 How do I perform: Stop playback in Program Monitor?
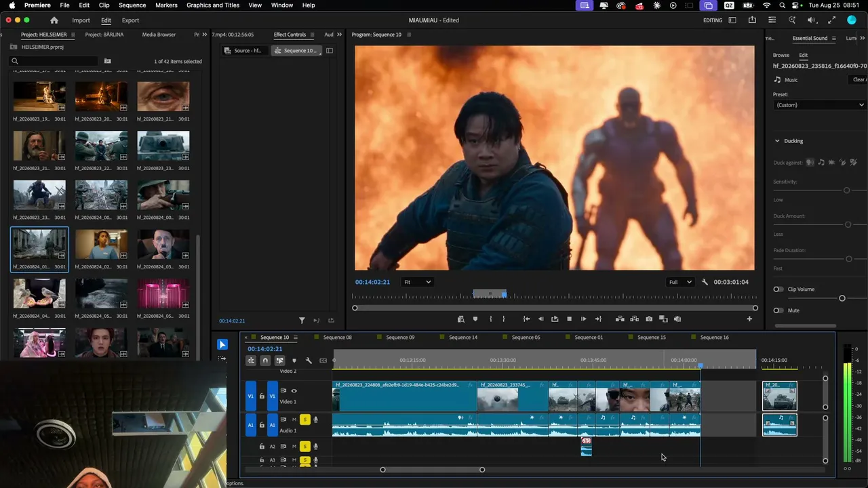click(569, 319)
